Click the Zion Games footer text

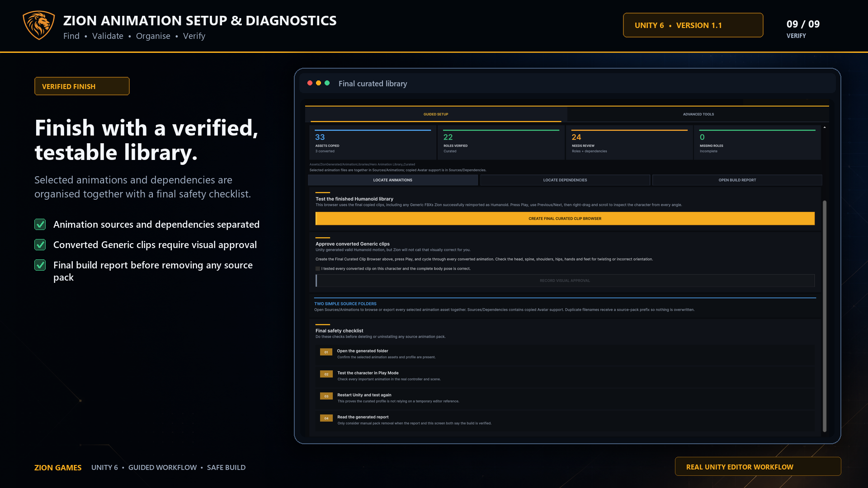click(x=58, y=468)
